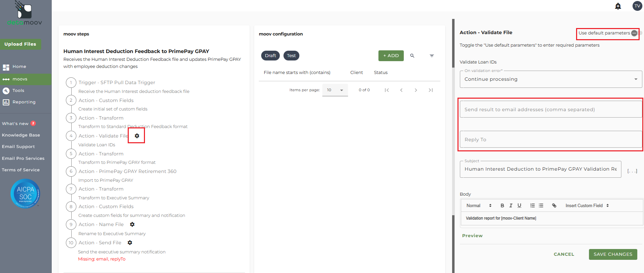The image size is (644, 273).
Task: Insert a numbered list in Body
Action: (x=532, y=205)
